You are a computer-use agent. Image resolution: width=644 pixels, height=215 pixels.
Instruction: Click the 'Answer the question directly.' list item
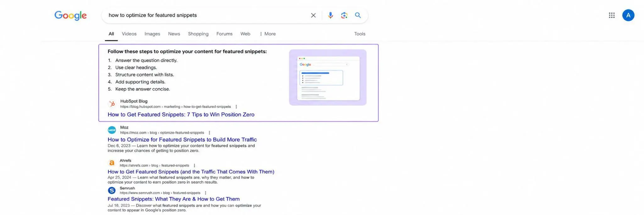[x=146, y=60]
